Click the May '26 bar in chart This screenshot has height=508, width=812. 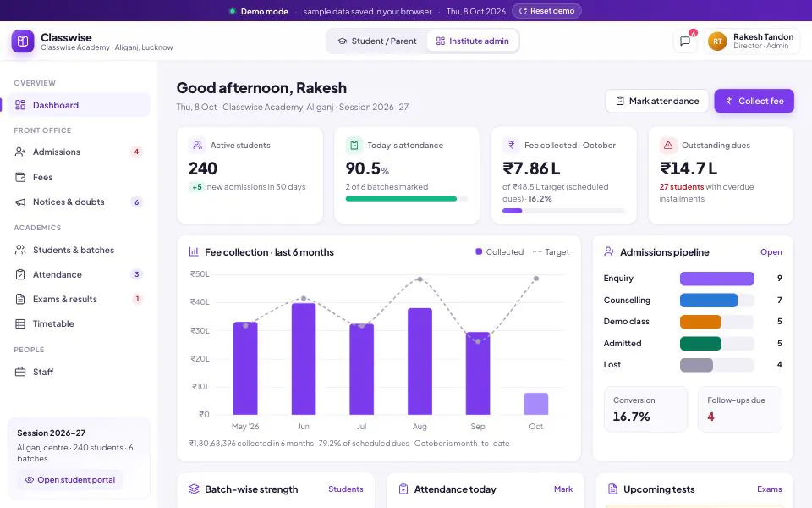point(245,368)
